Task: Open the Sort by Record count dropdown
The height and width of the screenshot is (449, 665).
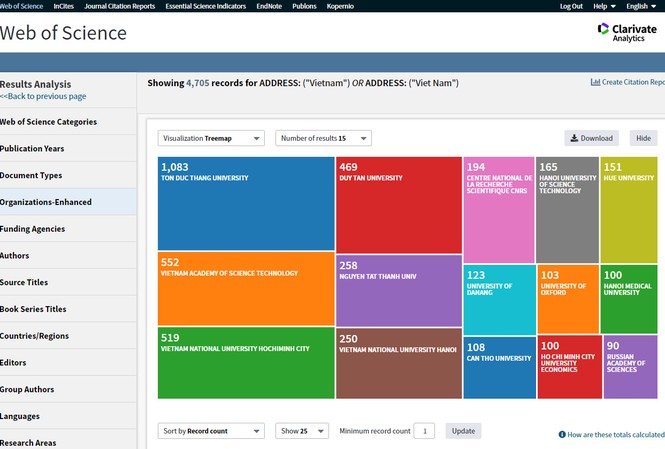Action: click(x=211, y=431)
